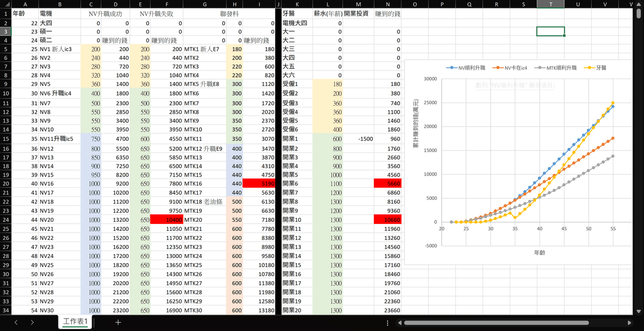Screen dimensions: 644x331
Task: Select the red cell with value 10660
Action: [x=387, y=220]
